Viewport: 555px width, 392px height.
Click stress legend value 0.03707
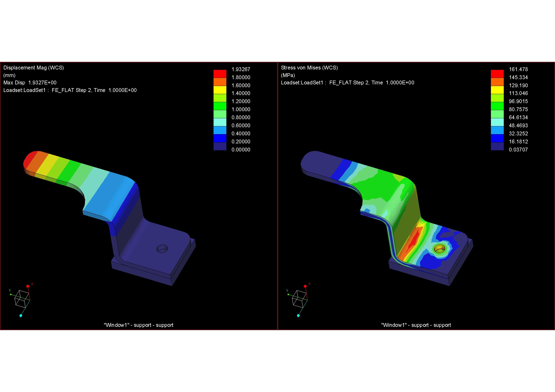(518, 149)
